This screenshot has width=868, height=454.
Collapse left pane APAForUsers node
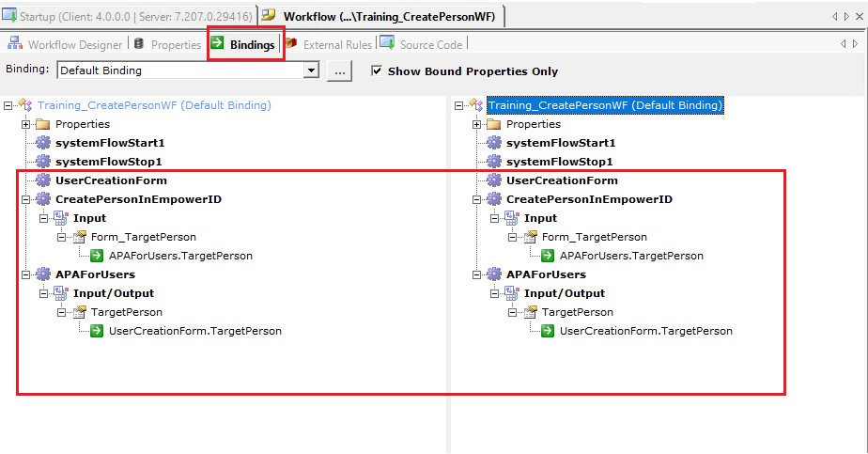tap(25, 274)
